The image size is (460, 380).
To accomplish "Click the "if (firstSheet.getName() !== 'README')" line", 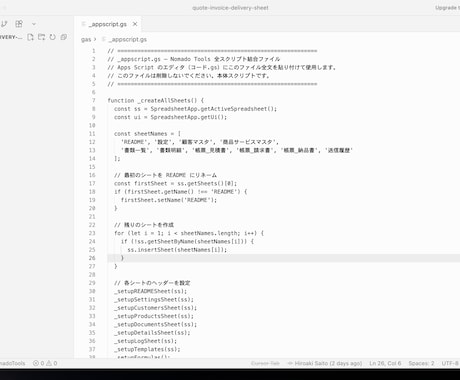I will click(180, 192).
